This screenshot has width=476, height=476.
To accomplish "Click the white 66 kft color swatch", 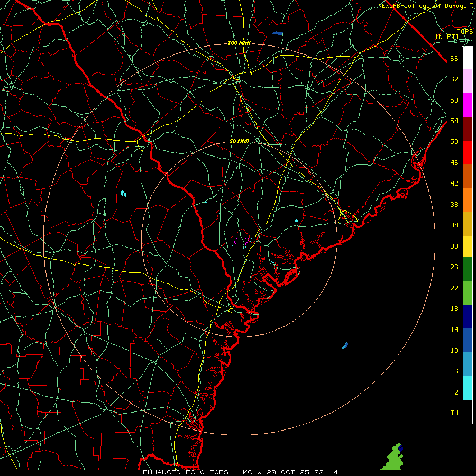I will (x=467, y=58).
